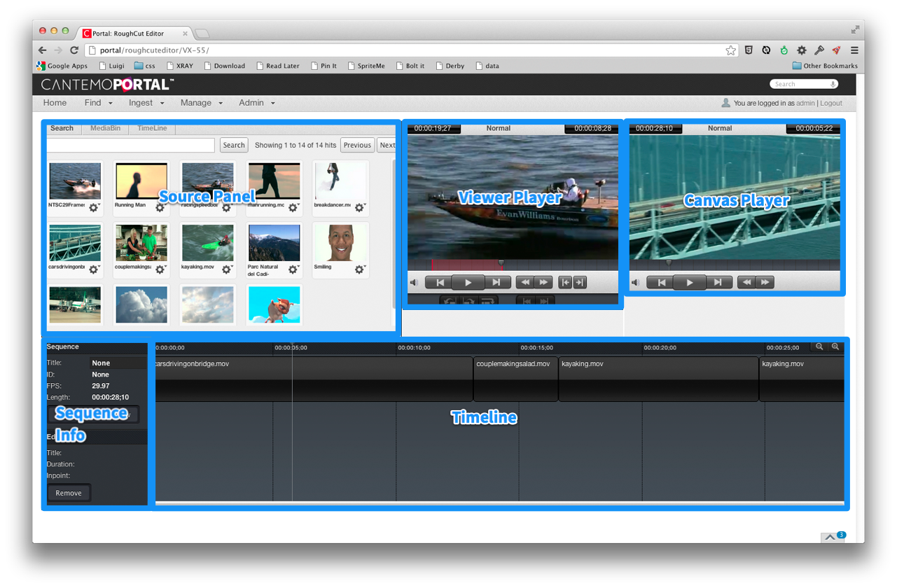Switch to the TimeLine tab
897x588 pixels.
152,128
